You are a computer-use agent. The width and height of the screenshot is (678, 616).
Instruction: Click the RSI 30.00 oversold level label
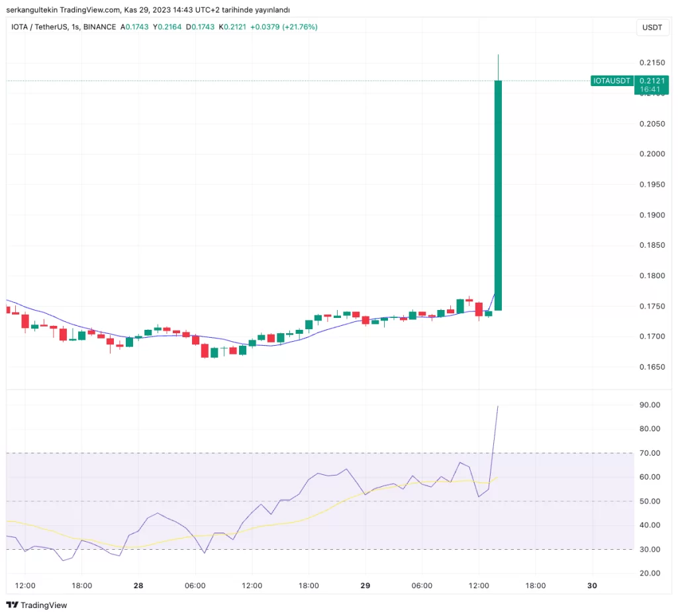pyautogui.click(x=651, y=549)
